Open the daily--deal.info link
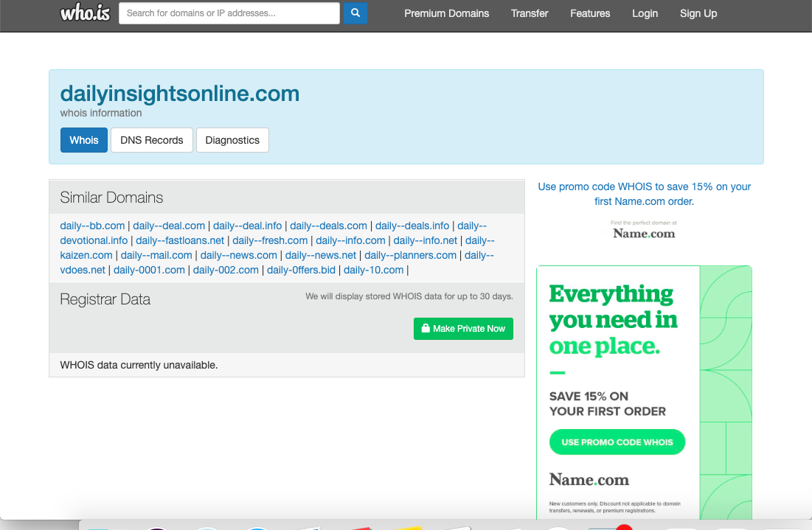This screenshot has height=530, width=812. [248, 226]
